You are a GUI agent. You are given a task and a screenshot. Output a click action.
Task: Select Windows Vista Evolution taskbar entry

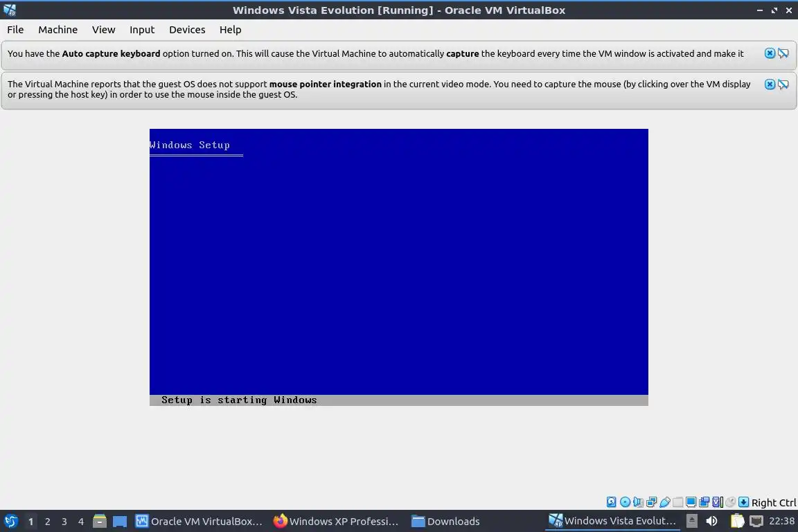tap(612, 521)
